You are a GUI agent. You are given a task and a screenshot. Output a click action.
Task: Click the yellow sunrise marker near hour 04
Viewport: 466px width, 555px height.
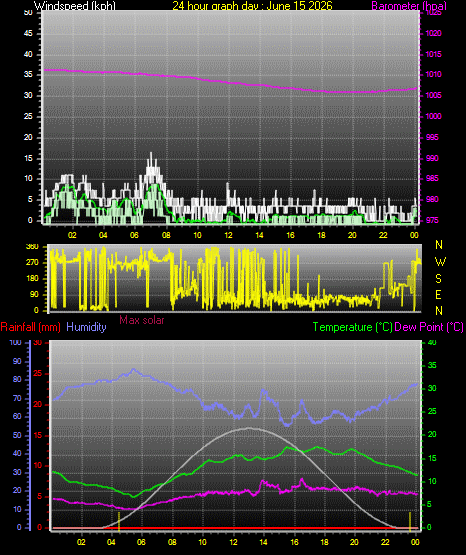(119, 522)
